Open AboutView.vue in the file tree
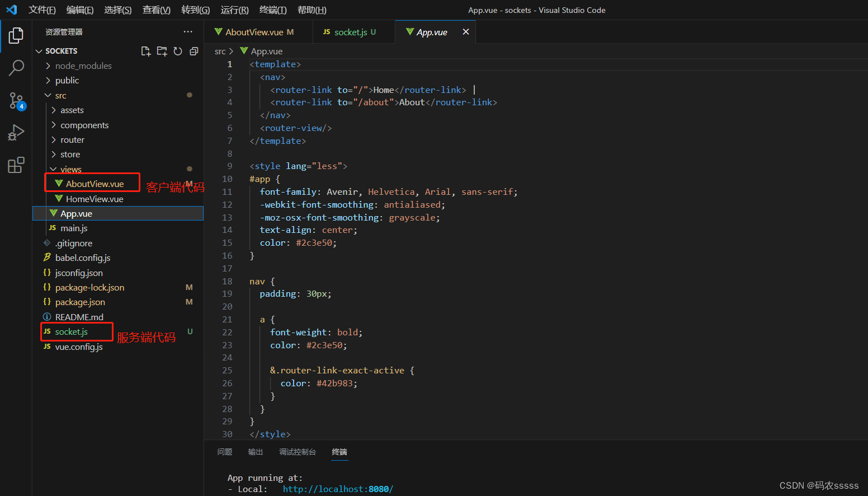Image resolution: width=868 pixels, height=496 pixels. 118,184
